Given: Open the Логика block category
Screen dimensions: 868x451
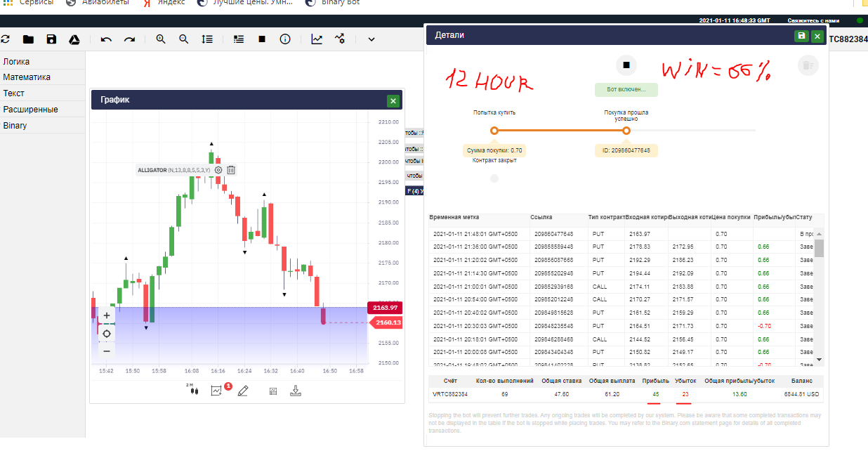Looking at the screenshot, I should [x=42, y=62].
